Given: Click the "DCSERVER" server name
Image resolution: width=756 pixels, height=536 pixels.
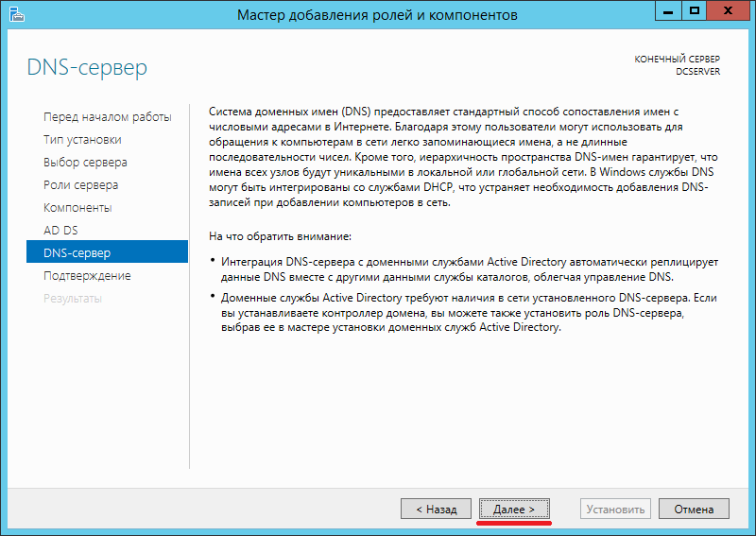Looking at the screenshot, I should (x=697, y=72).
